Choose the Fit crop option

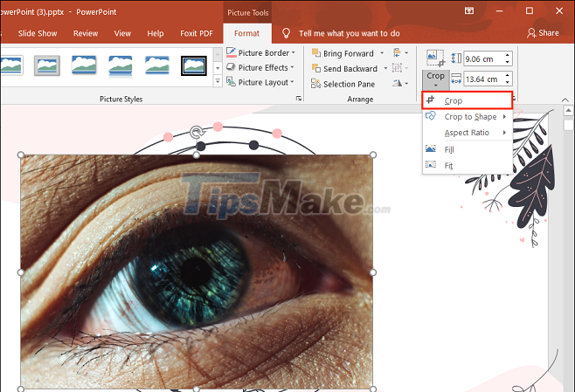(x=467, y=165)
